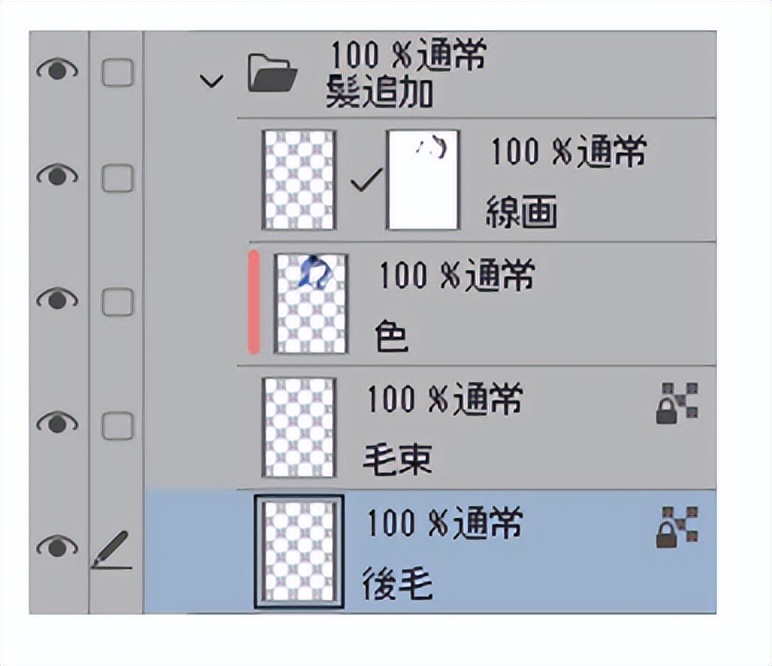Image resolution: width=772 pixels, height=666 pixels.
Task: Toggle visibility of the 毛束 layer
Action: tap(57, 423)
